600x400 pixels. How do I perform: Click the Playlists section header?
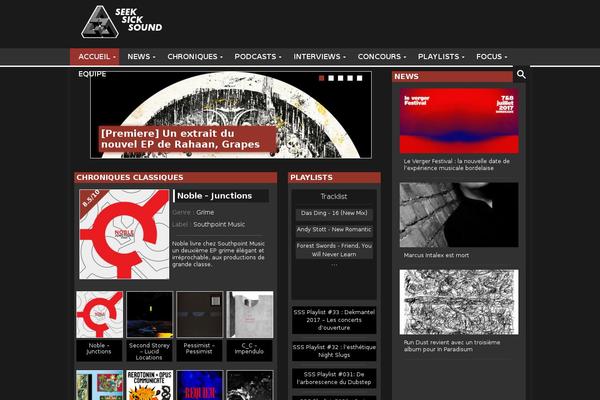tap(334, 177)
